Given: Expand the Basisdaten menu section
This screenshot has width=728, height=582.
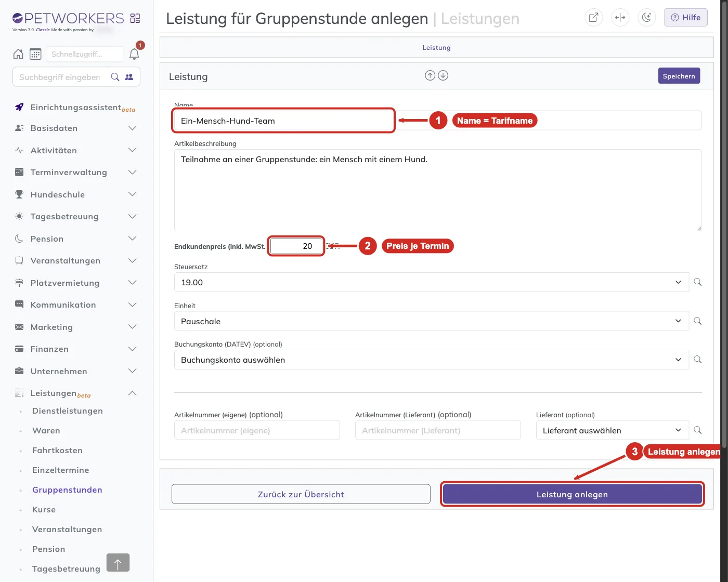Looking at the screenshot, I should pyautogui.click(x=76, y=128).
